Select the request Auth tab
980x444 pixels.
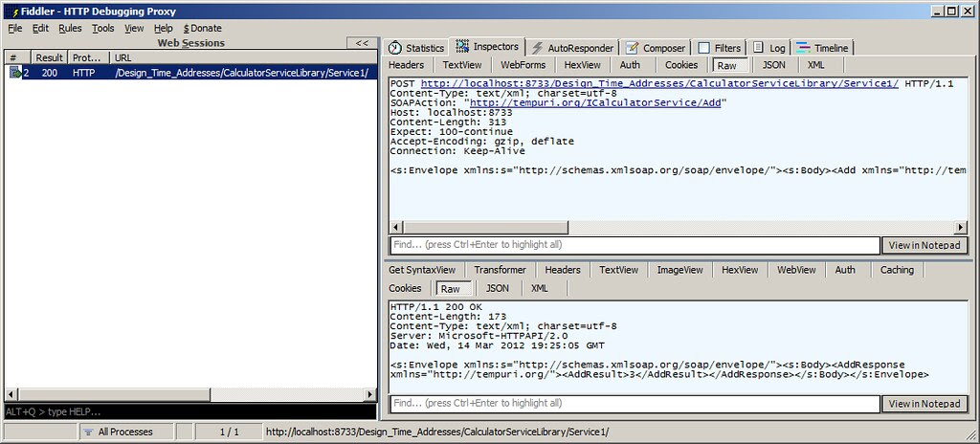coord(630,65)
